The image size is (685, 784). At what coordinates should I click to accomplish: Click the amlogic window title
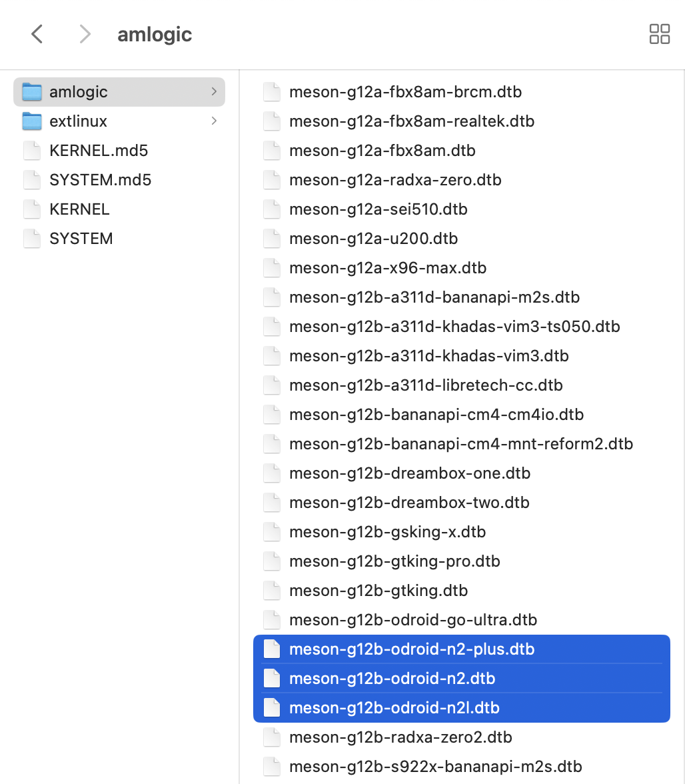point(155,35)
